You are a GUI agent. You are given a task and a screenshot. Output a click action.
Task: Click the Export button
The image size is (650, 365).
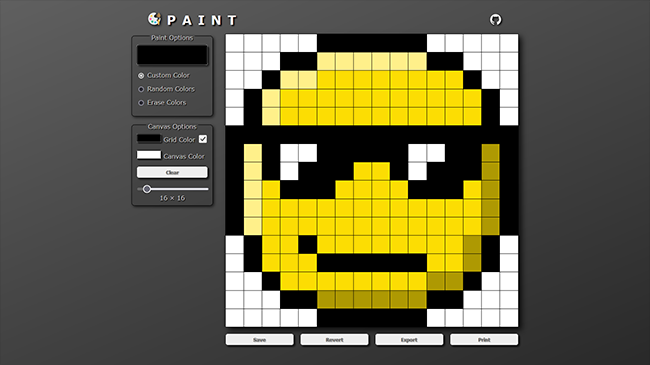point(409,340)
